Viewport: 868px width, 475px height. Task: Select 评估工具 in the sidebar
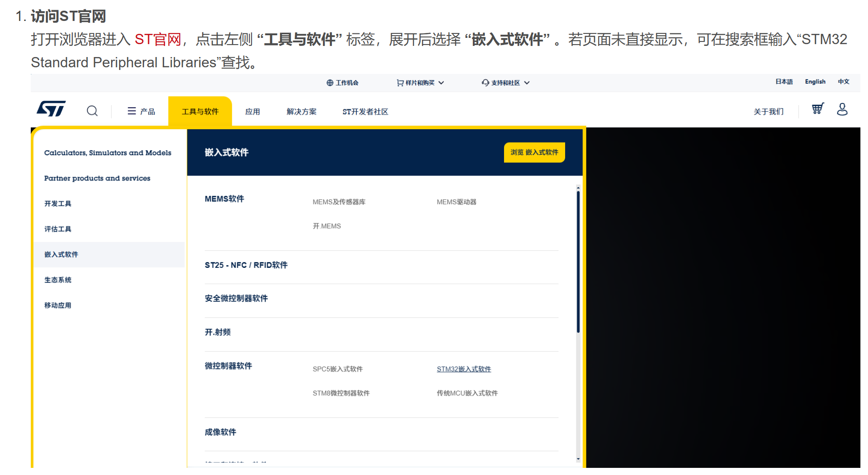tap(58, 229)
